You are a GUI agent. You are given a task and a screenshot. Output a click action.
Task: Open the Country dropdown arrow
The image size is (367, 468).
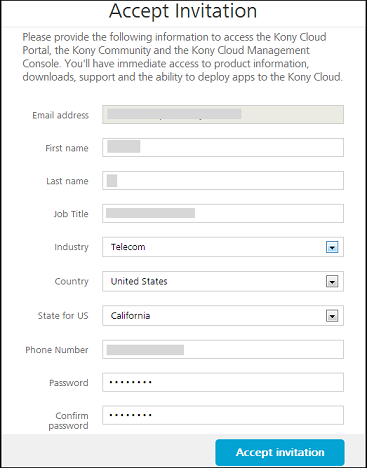[x=332, y=282]
